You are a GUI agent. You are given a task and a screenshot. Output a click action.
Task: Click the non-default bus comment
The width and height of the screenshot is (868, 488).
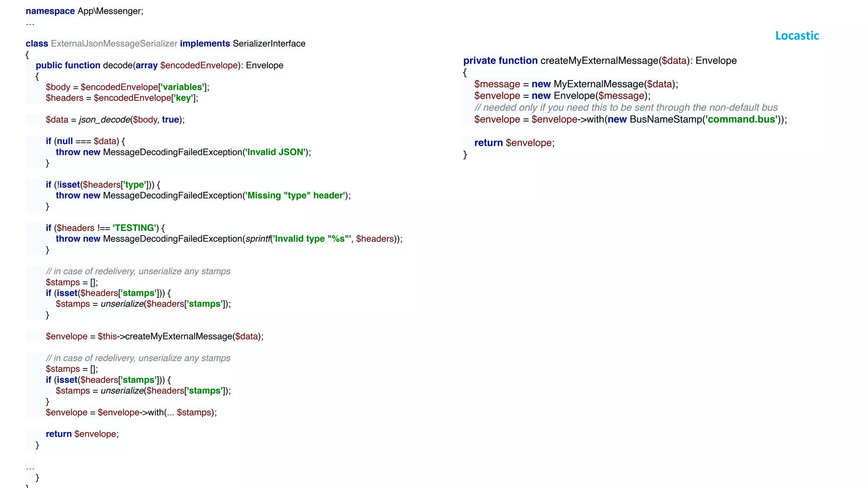(x=626, y=108)
